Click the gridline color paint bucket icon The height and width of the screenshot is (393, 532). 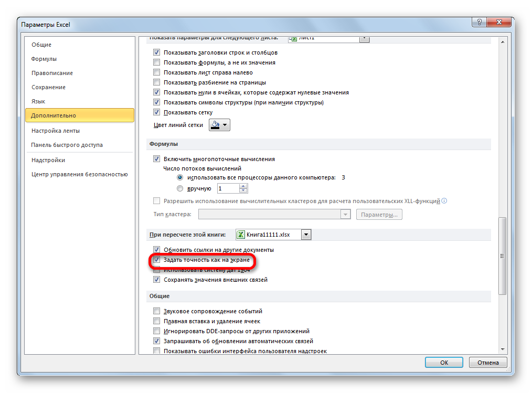(x=215, y=125)
